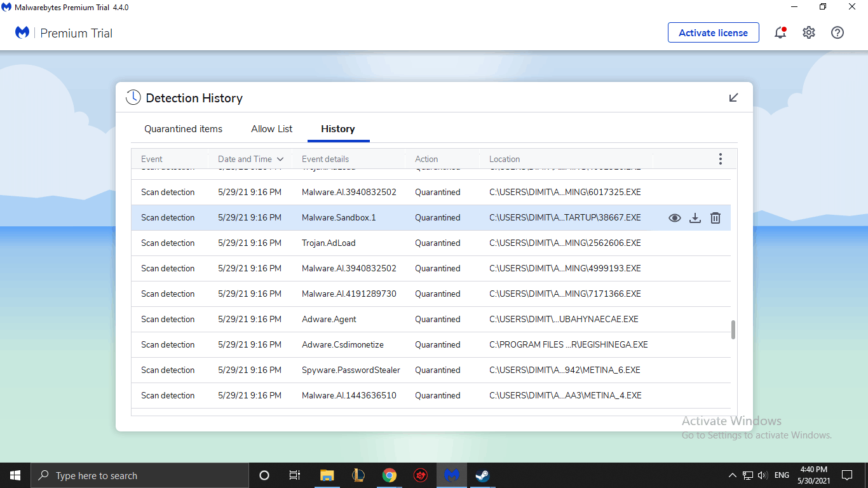Click location path ending UBAHYNAECAE.EXE

pos(564,319)
